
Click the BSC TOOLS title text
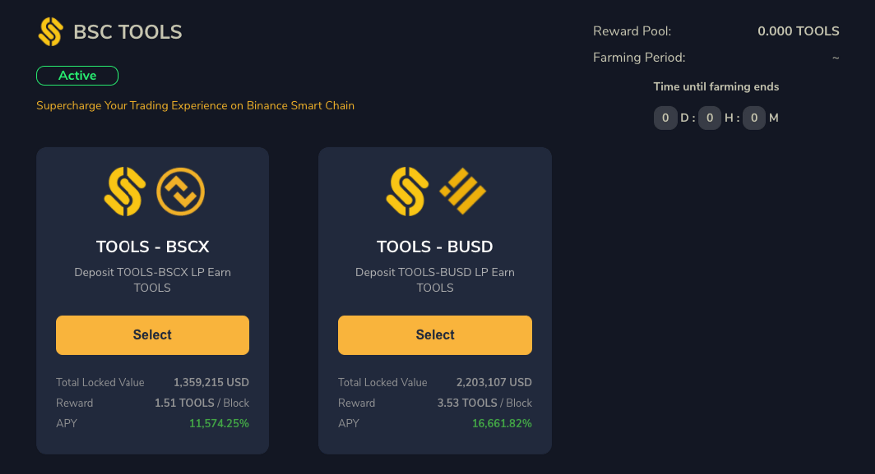(x=128, y=32)
